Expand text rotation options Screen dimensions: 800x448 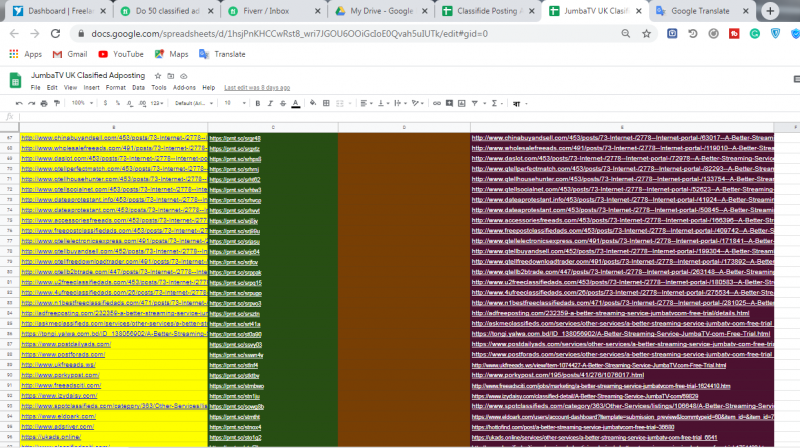[x=418, y=104]
